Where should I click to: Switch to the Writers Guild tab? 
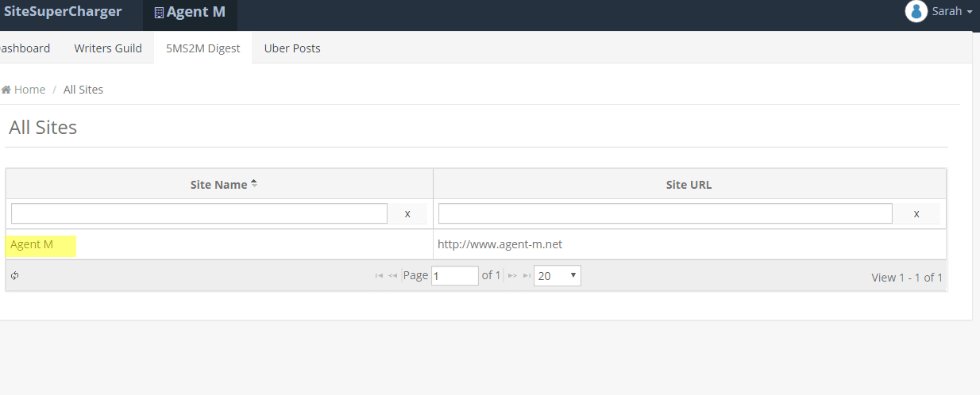click(108, 48)
